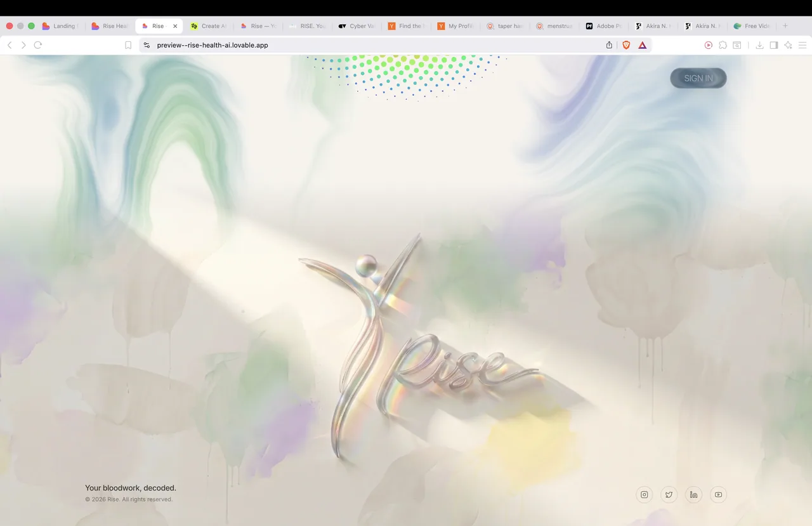Open the Wayback Machine archive toolbar icon
Image resolution: width=812 pixels, height=526 pixels.
(x=737, y=45)
